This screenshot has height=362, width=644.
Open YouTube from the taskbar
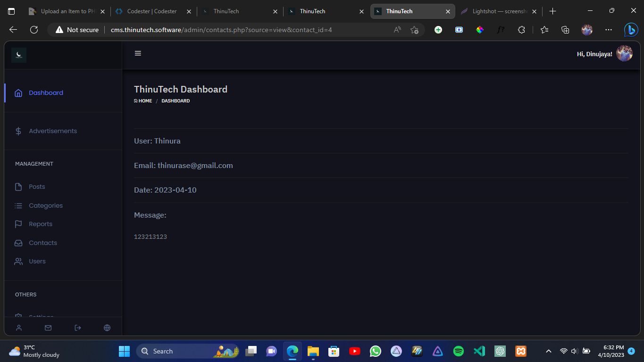(x=355, y=351)
